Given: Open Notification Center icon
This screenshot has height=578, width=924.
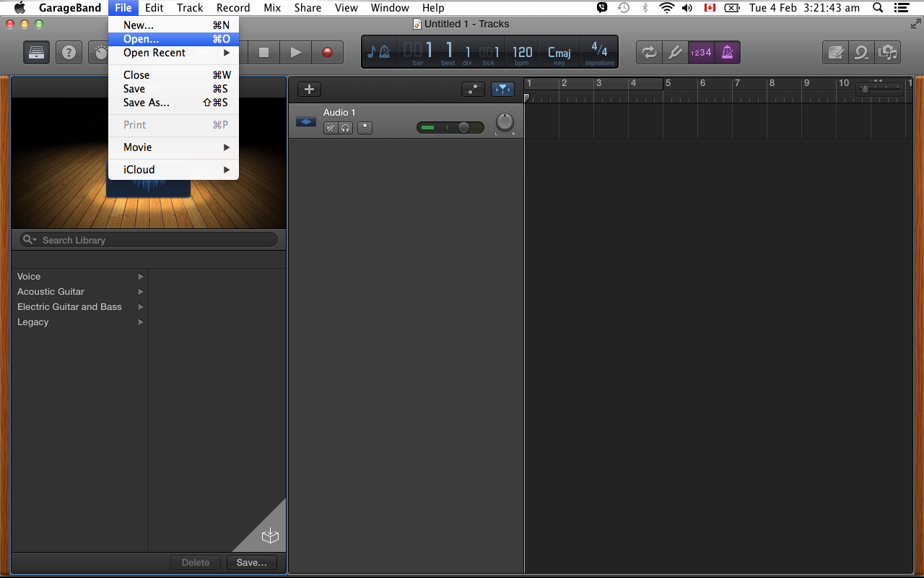Looking at the screenshot, I should 901,8.
